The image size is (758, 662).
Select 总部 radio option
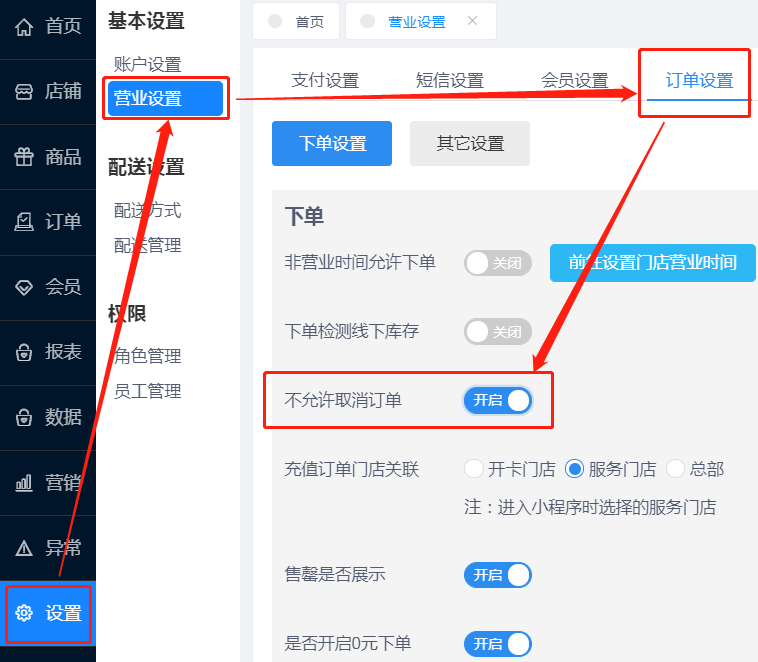[675, 469]
